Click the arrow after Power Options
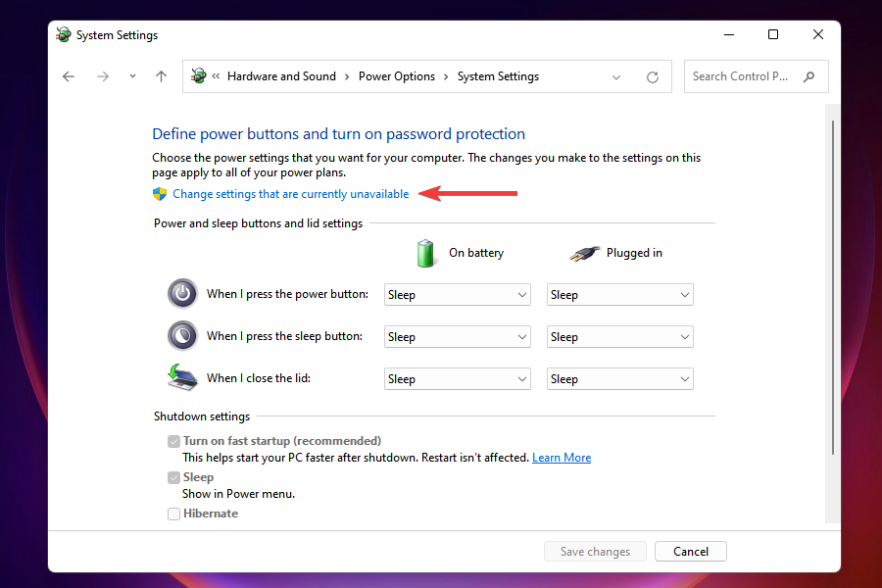The height and width of the screenshot is (588, 882). (446, 76)
